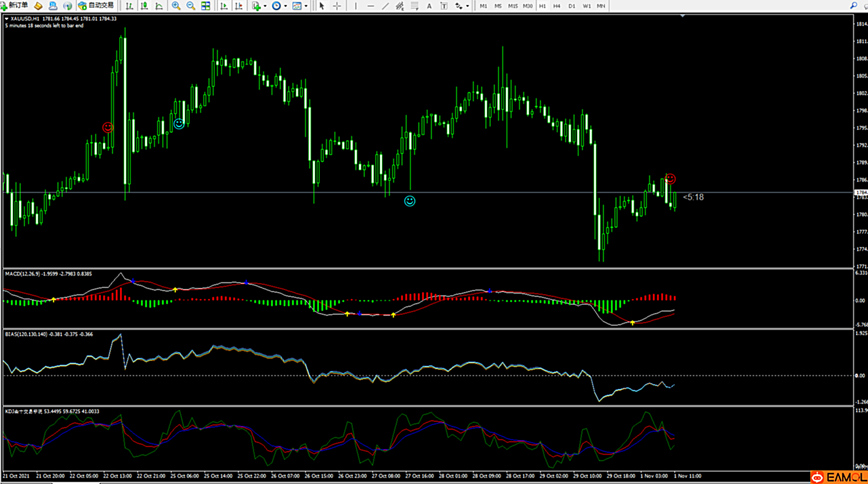This screenshot has width=868, height=484.
Task: Select the crosshair tool
Action: pos(337,6)
